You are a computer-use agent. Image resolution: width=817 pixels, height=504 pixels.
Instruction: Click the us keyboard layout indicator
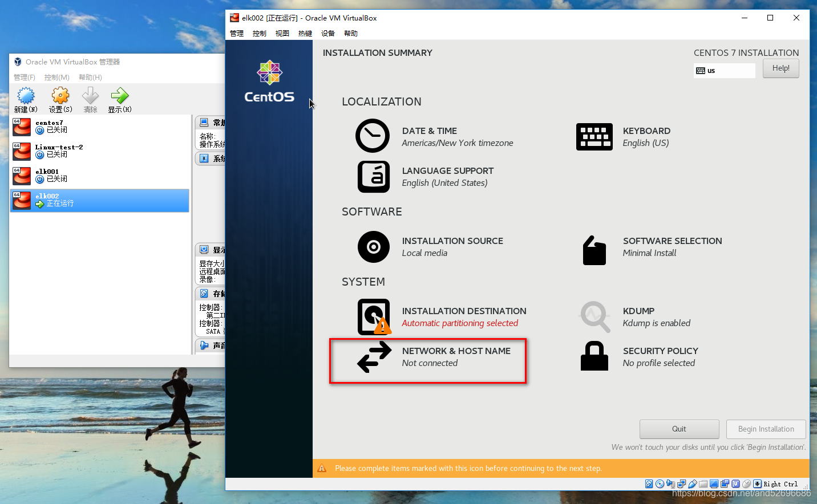pos(725,71)
